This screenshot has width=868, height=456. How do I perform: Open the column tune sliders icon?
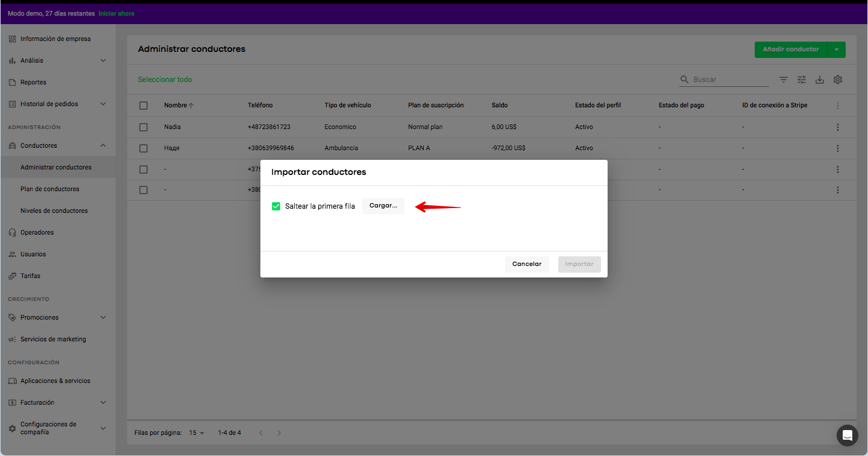tap(802, 80)
